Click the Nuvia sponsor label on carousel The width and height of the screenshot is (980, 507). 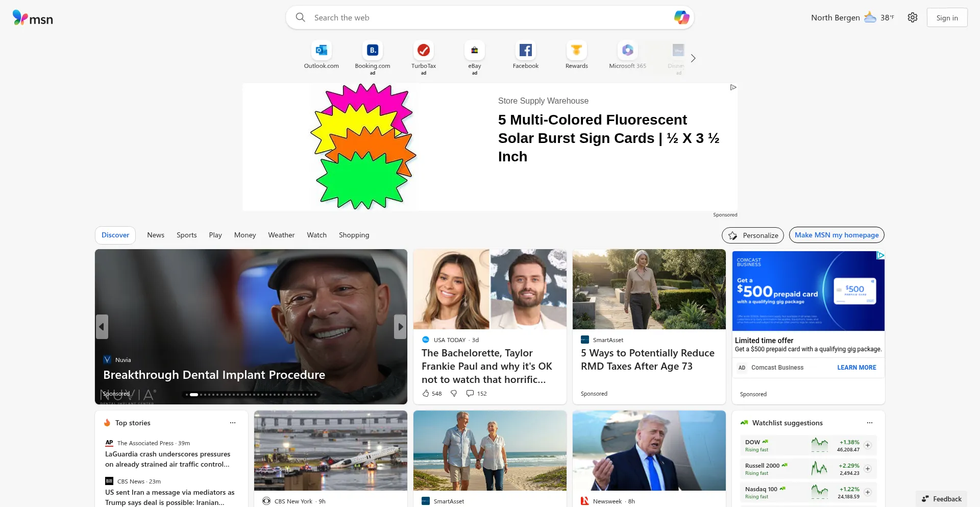[x=123, y=360]
